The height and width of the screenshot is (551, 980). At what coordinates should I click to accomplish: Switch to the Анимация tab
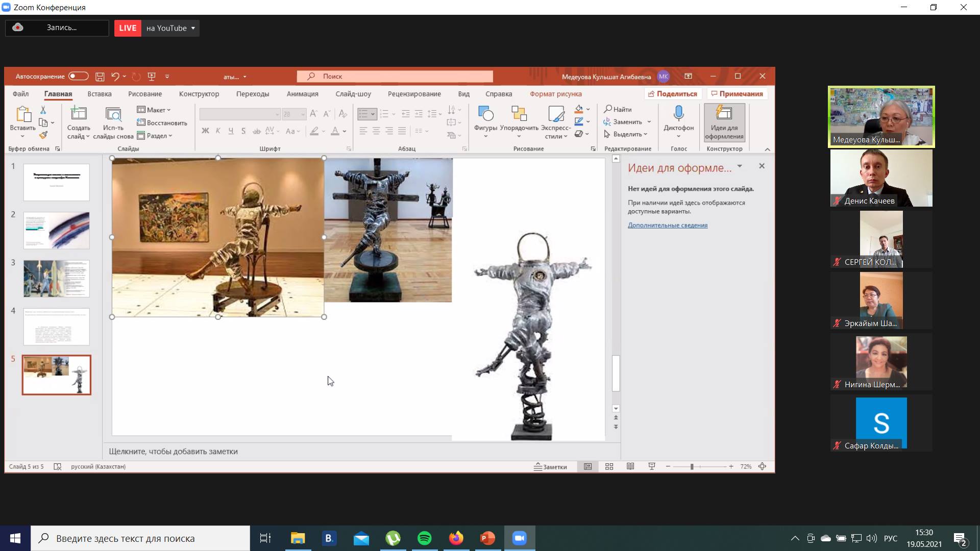tap(302, 94)
